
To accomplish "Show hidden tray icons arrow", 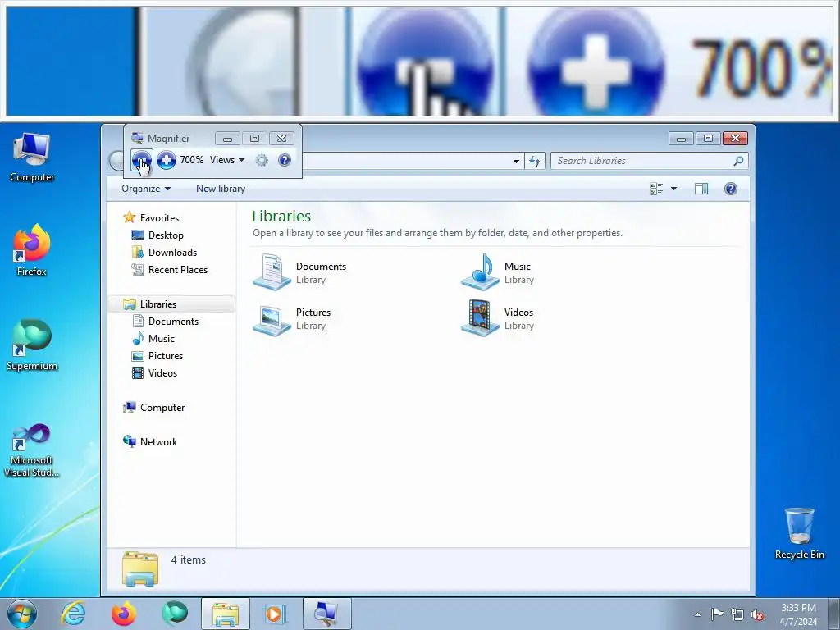I will coord(697,614).
